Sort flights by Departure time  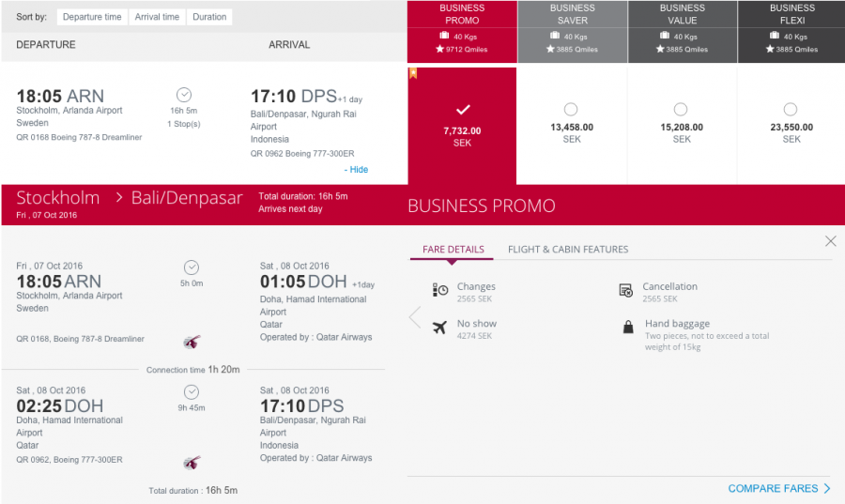tap(92, 17)
